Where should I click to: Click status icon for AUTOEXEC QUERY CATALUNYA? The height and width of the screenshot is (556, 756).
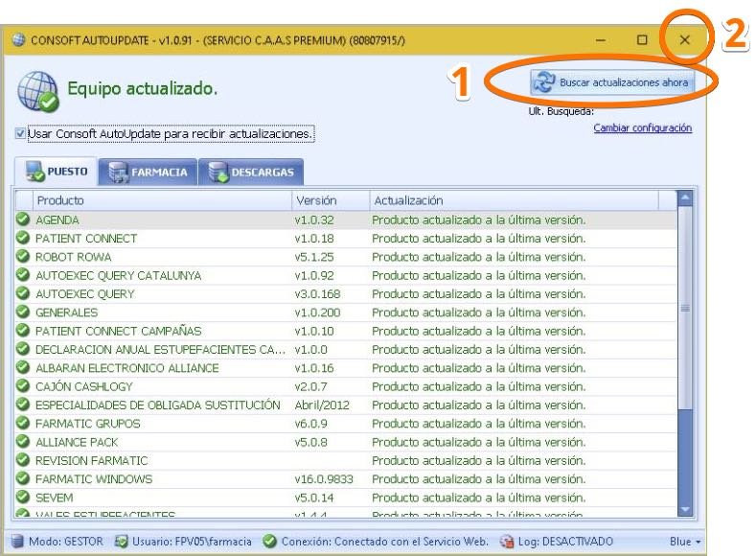(23, 274)
